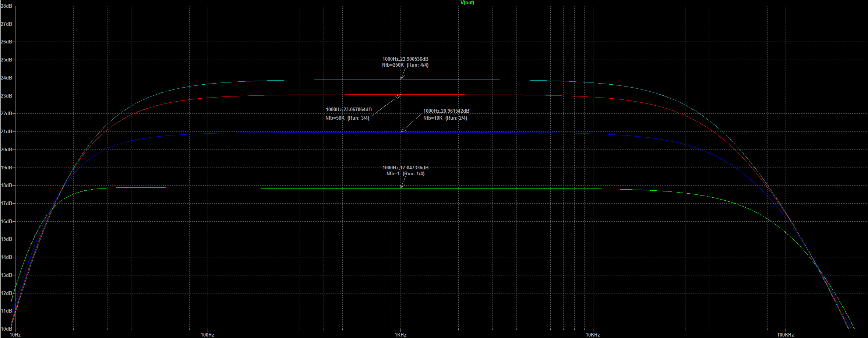Select the 1000Hz,17.847336dB annotation text
Image resolution: width=868 pixels, height=338 pixels.
pos(405,168)
